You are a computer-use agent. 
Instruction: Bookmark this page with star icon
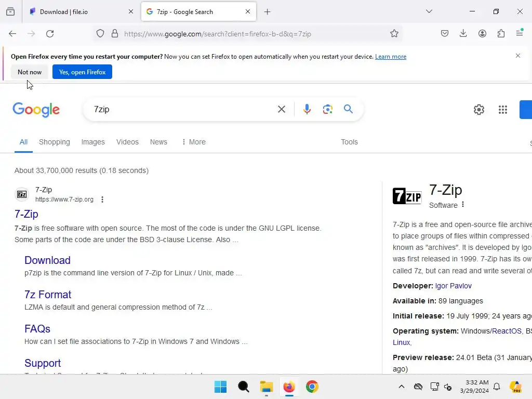[x=394, y=34]
